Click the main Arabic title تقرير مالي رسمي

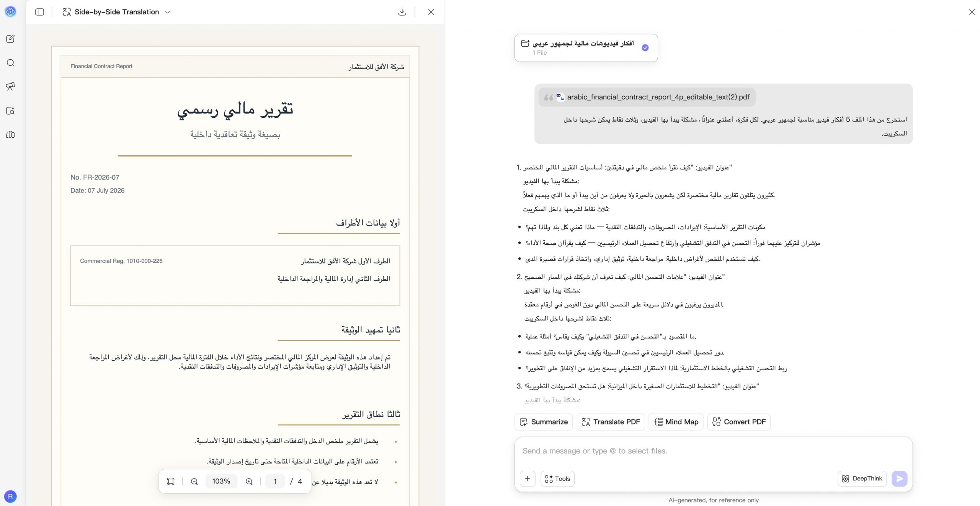(235, 110)
